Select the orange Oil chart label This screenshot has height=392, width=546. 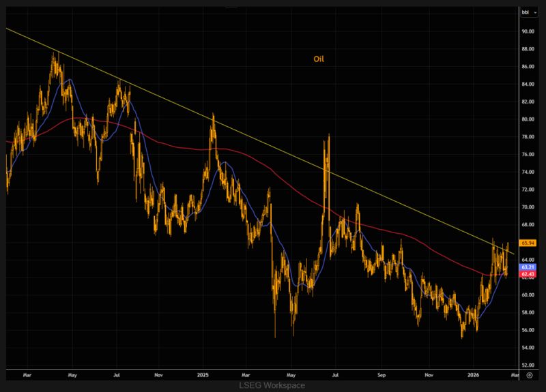(x=319, y=59)
